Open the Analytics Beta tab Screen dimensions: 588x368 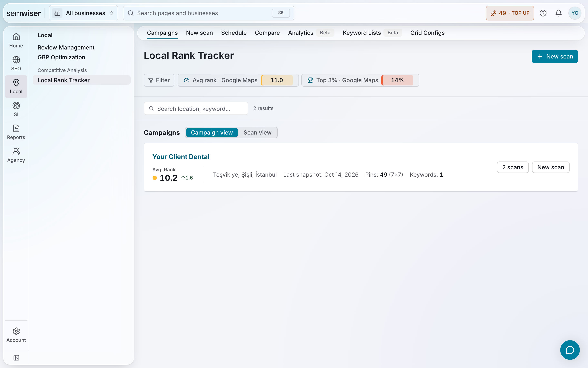click(x=311, y=33)
